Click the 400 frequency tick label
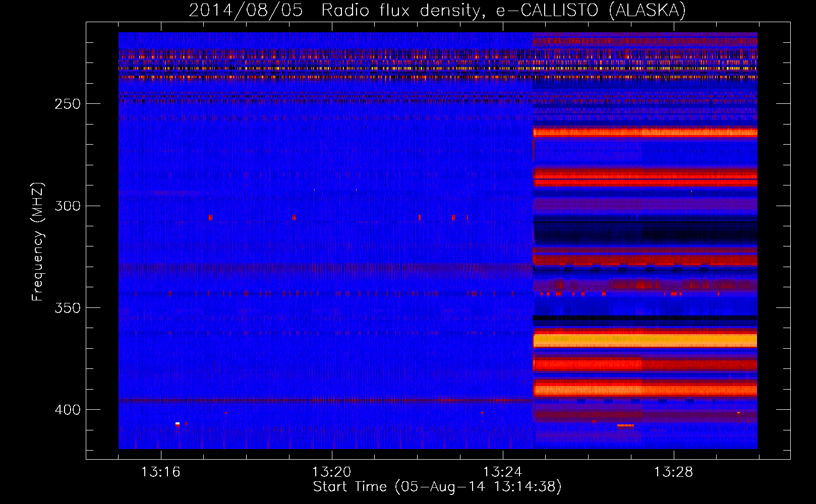Image resolution: width=816 pixels, height=504 pixels. (68, 409)
